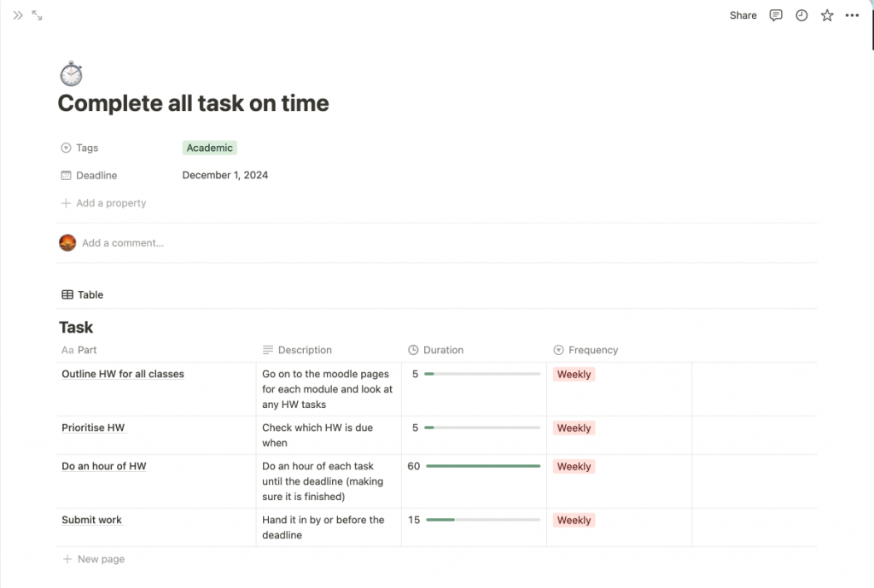Click the user avatar beside comment box
This screenshot has height=588, width=874.
67,243
